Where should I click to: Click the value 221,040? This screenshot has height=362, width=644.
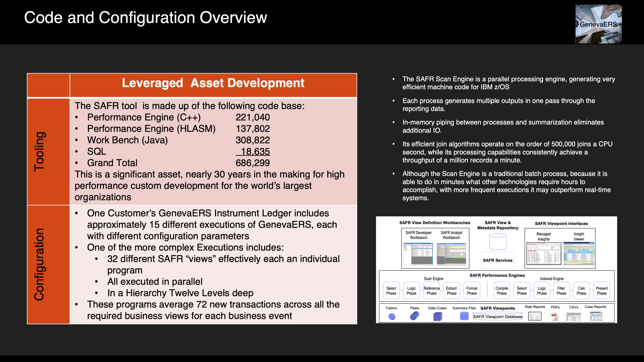tap(253, 117)
